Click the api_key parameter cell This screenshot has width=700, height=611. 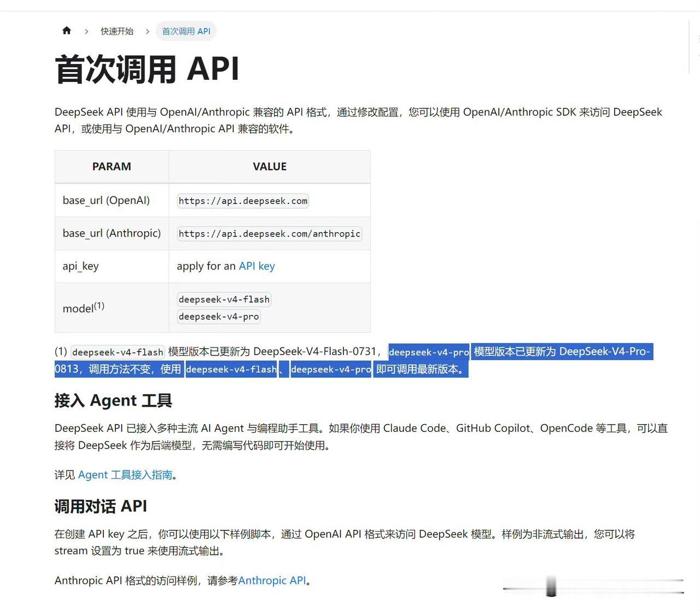tap(112, 266)
